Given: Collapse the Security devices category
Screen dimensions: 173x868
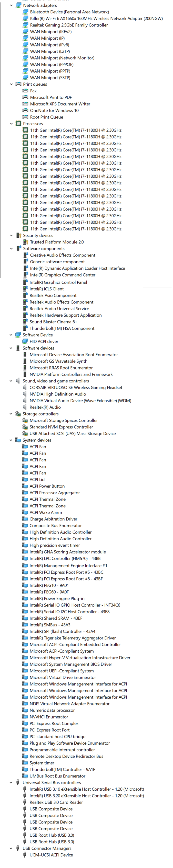Looking at the screenshot, I should pos(11,236).
